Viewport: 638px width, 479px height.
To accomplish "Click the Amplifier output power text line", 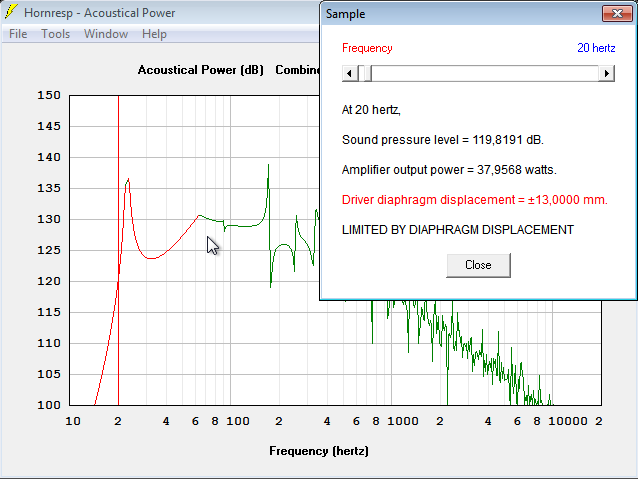I will (x=449, y=170).
